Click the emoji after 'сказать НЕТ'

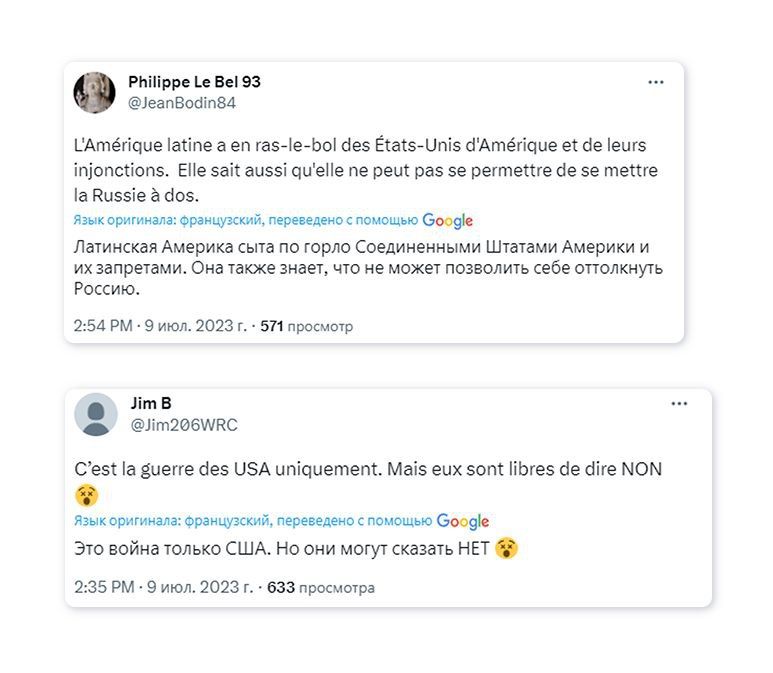pos(506,548)
